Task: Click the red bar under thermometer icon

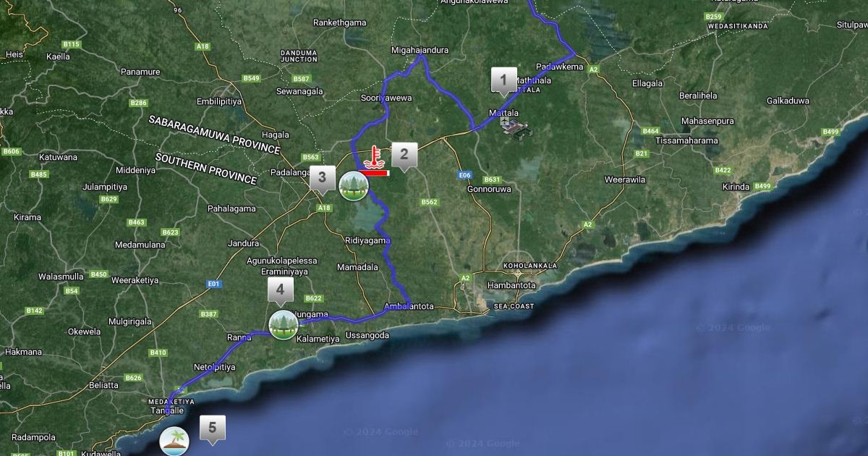Action: pos(375,173)
